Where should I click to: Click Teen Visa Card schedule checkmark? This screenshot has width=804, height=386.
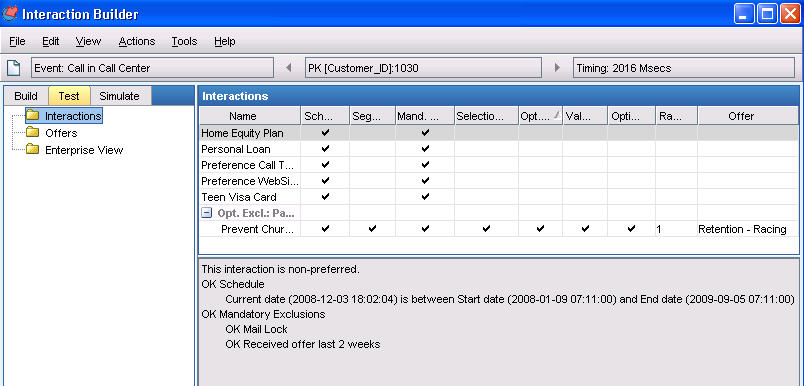tap(325, 197)
